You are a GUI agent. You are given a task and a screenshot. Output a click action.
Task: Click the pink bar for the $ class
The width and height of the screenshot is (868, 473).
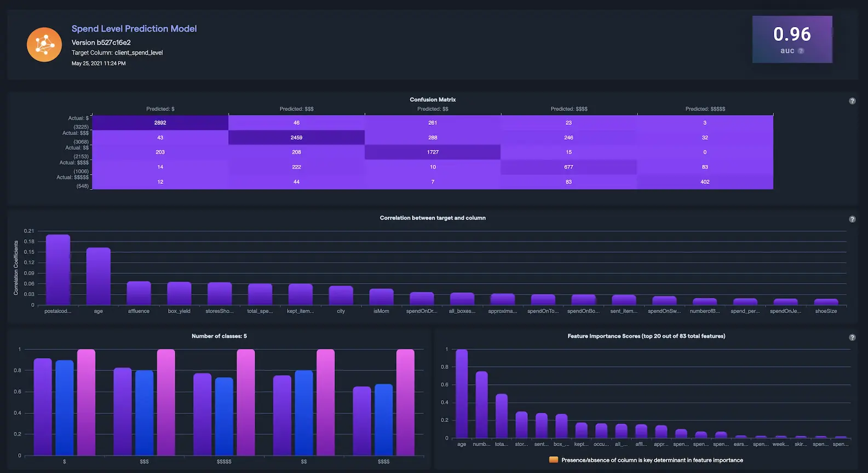86,402
